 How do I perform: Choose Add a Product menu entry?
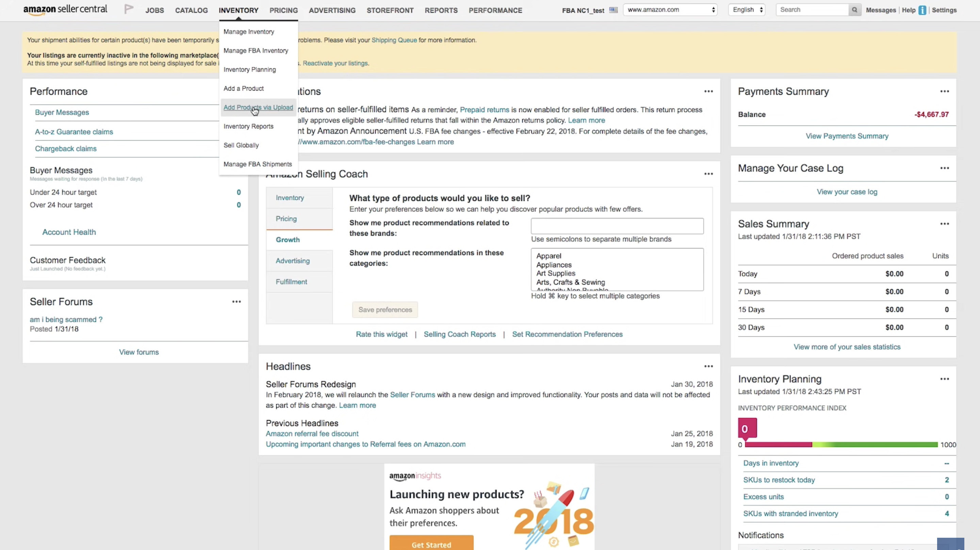[244, 88]
